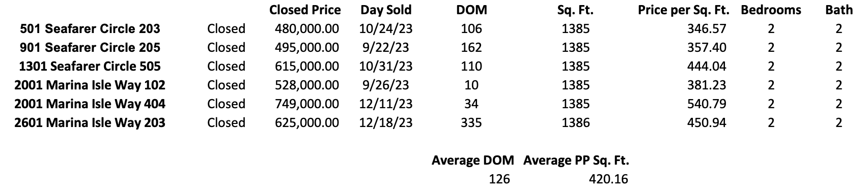Click the 1301 Seafarer Circle 505 cell

pyautogui.click(x=90, y=67)
